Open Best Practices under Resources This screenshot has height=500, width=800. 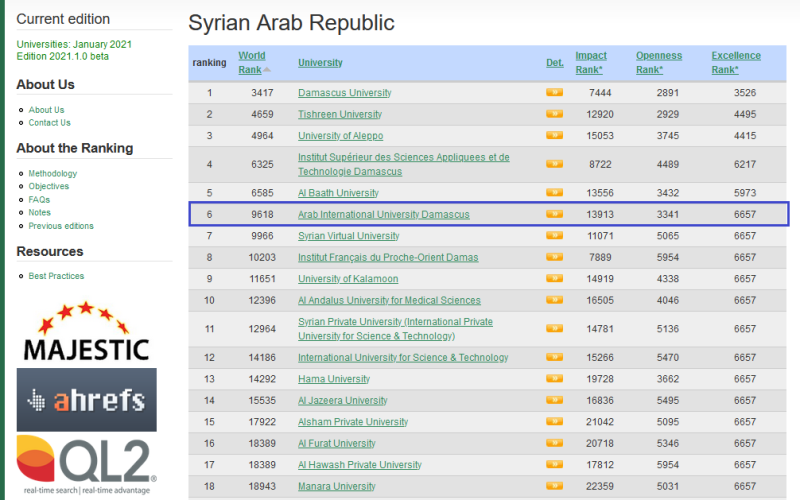coord(56,276)
